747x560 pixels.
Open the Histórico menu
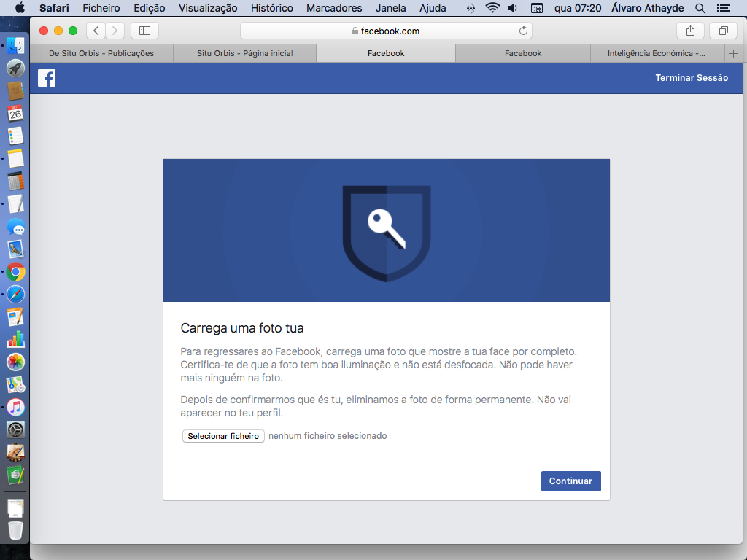[x=271, y=8]
